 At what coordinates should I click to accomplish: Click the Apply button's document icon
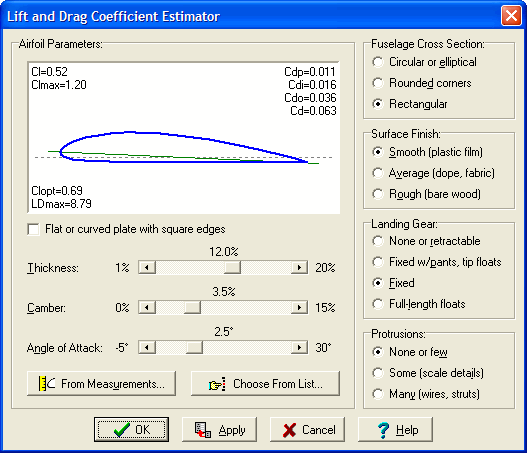203,430
